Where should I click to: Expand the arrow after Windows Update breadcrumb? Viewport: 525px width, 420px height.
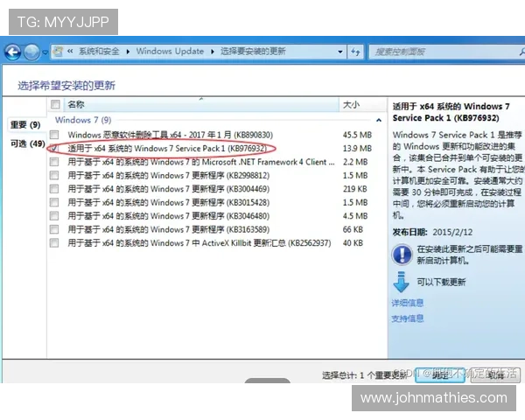[x=213, y=52]
